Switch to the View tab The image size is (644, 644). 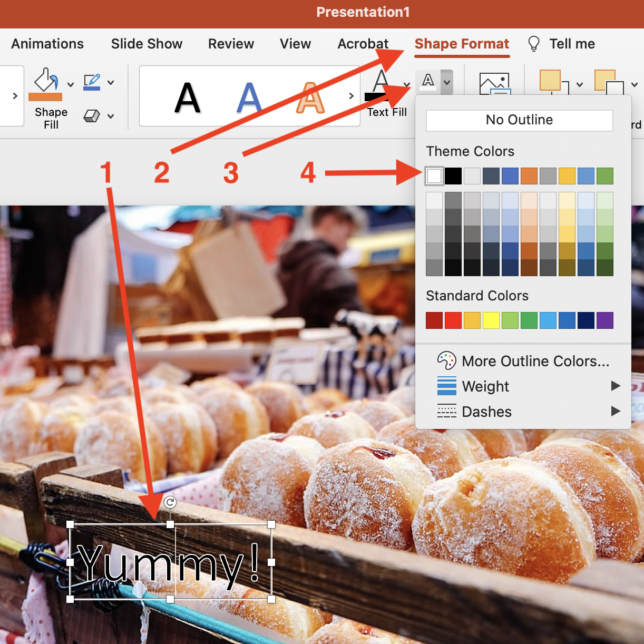(295, 44)
